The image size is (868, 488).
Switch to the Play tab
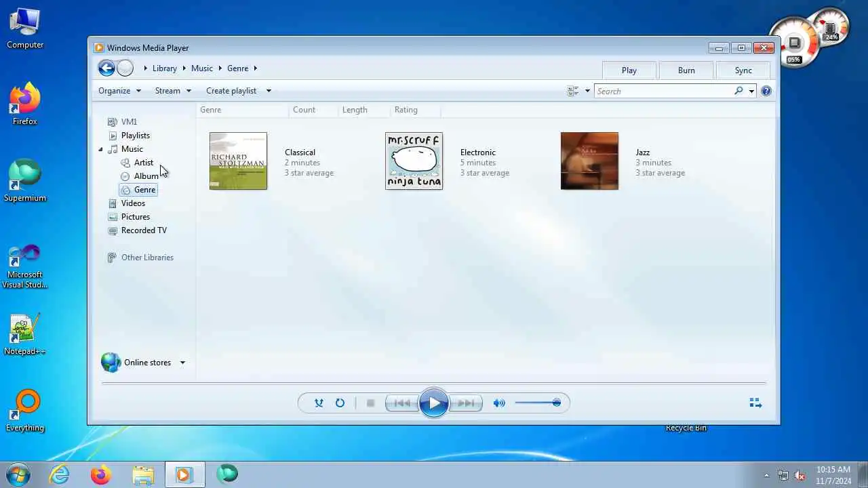[x=629, y=70]
